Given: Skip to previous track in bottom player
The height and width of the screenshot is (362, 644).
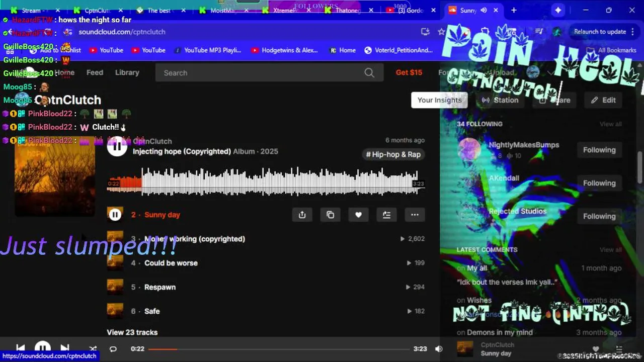Looking at the screenshot, I should (x=21, y=348).
